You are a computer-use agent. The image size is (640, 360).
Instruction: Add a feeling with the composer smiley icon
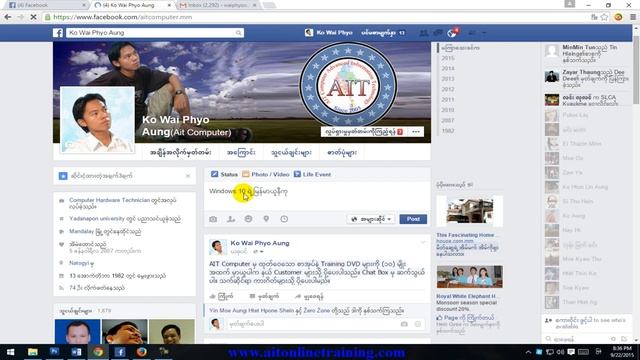(x=248, y=219)
